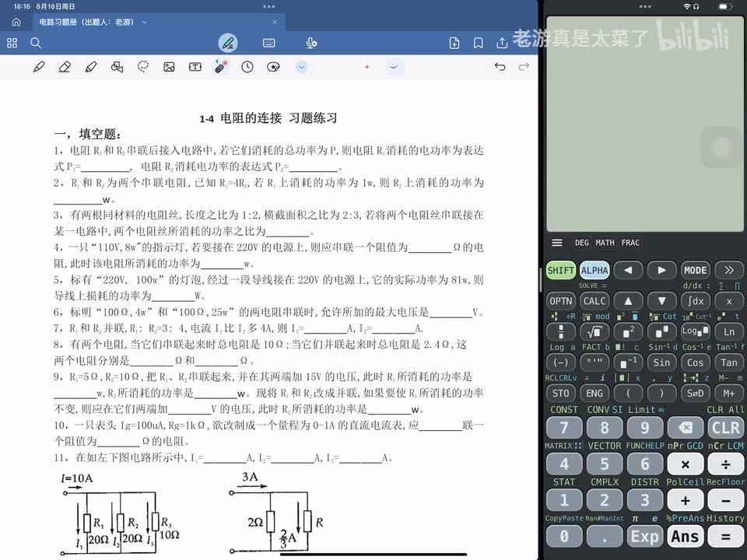Add a new page
The width and height of the screenshot is (747, 560).
click(454, 44)
